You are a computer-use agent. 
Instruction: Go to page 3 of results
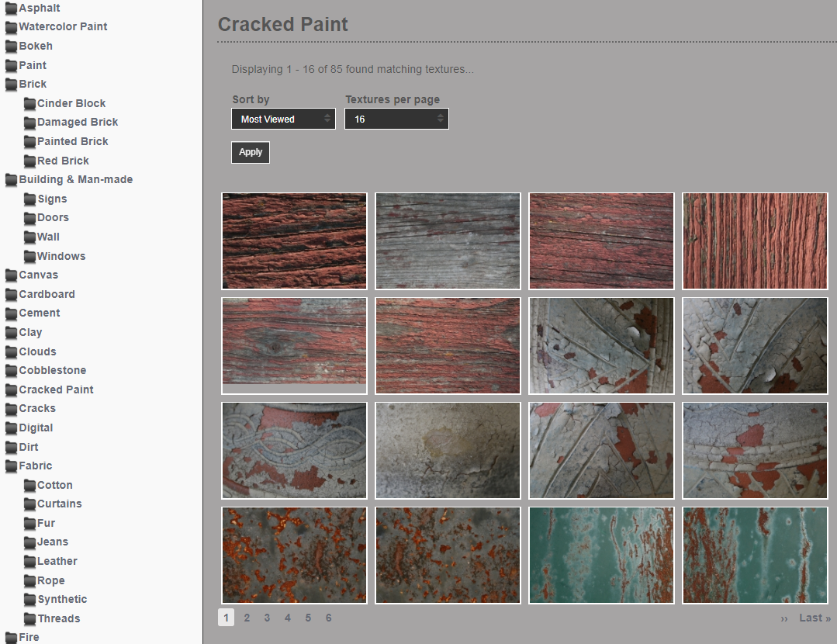click(x=267, y=618)
